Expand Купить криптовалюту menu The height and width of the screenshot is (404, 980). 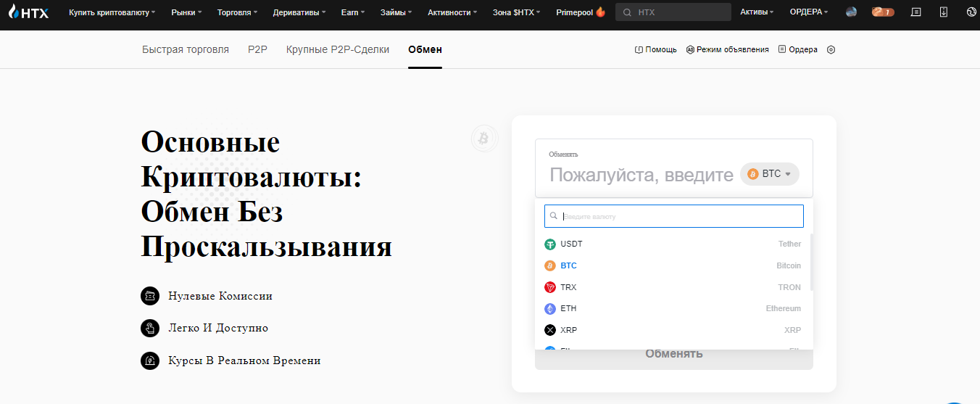pyautogui.click(x=112, y=12)
